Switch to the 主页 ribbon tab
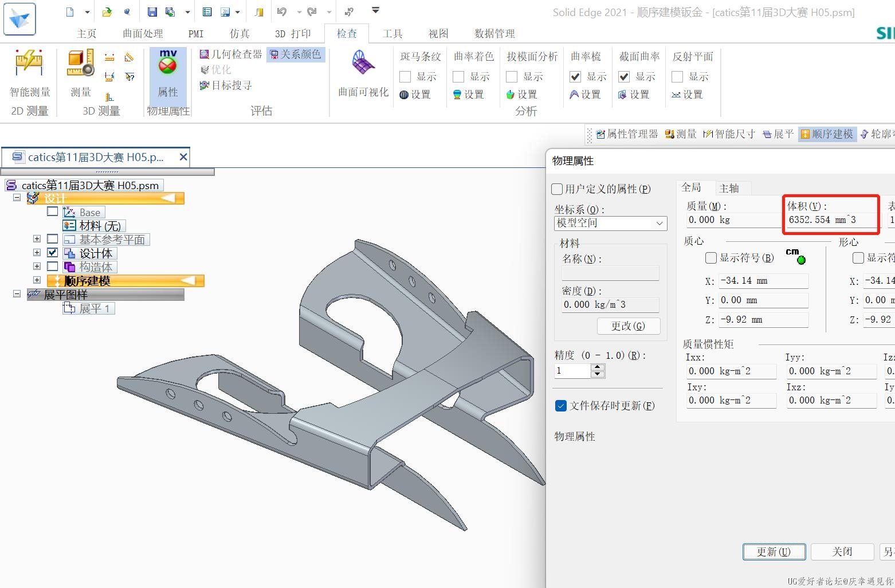Image resolution: width=895 pixels, height=588 pixels. click(87, 34)
